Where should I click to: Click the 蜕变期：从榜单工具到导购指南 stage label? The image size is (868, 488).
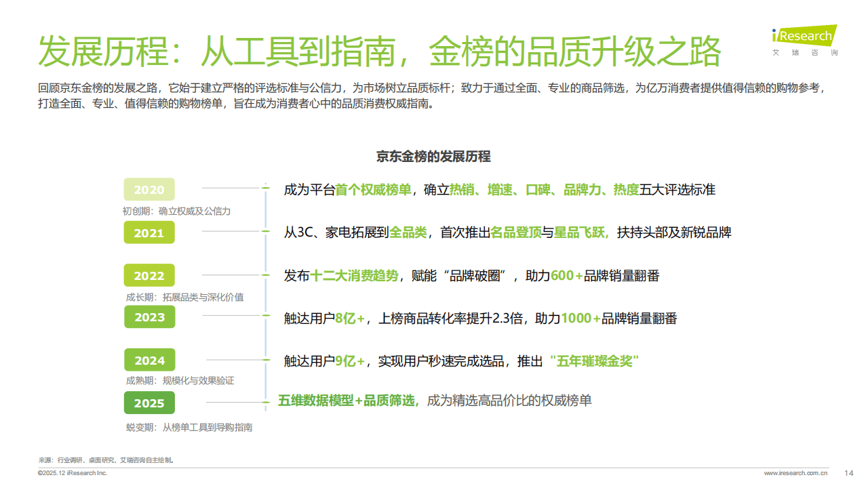(189, 427)
